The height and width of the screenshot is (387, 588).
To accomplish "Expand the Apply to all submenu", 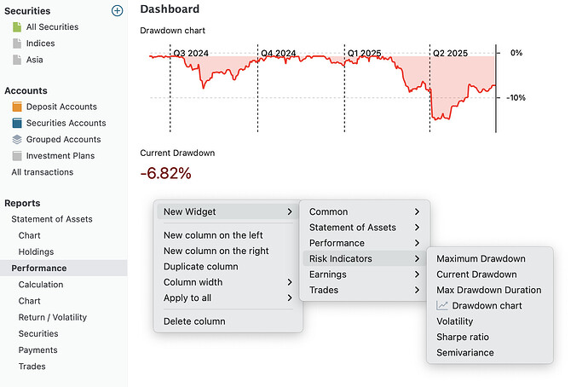I will [290, 298].
